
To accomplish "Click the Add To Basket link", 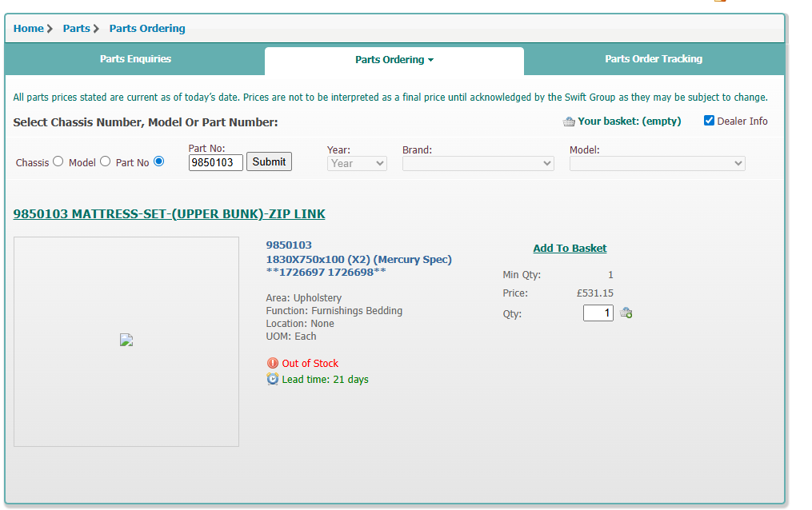I will pyautogui.click(x=570, y=249).
